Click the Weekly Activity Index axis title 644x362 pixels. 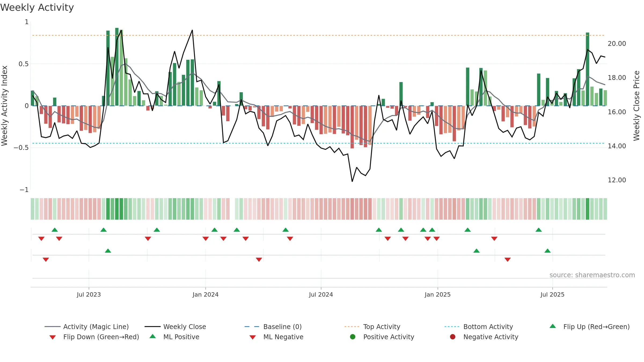(x=4, y=106)
